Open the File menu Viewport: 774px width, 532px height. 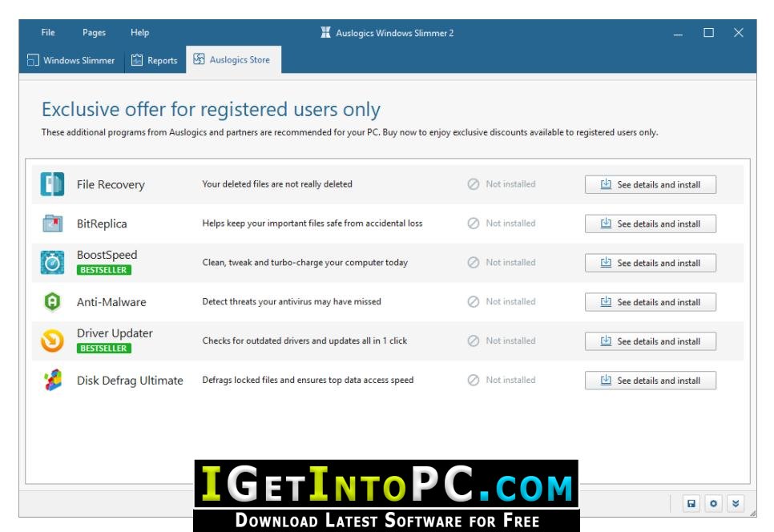pos(48,33)
